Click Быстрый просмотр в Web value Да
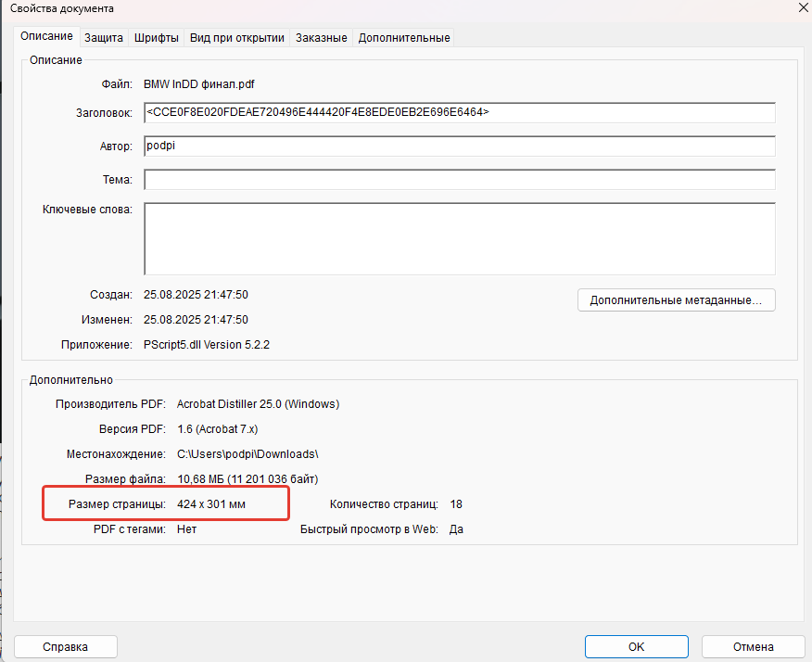Screen dimensions: 812x662 (x=456, y=529)
